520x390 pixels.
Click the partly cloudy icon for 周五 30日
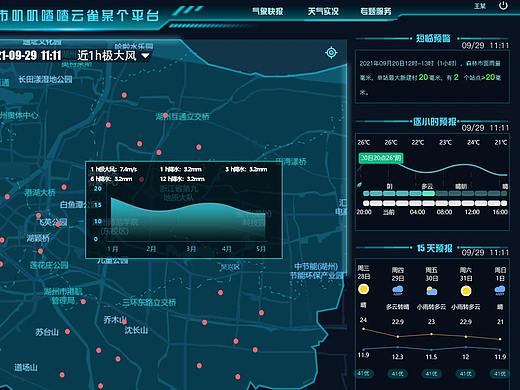coord(432,291)
